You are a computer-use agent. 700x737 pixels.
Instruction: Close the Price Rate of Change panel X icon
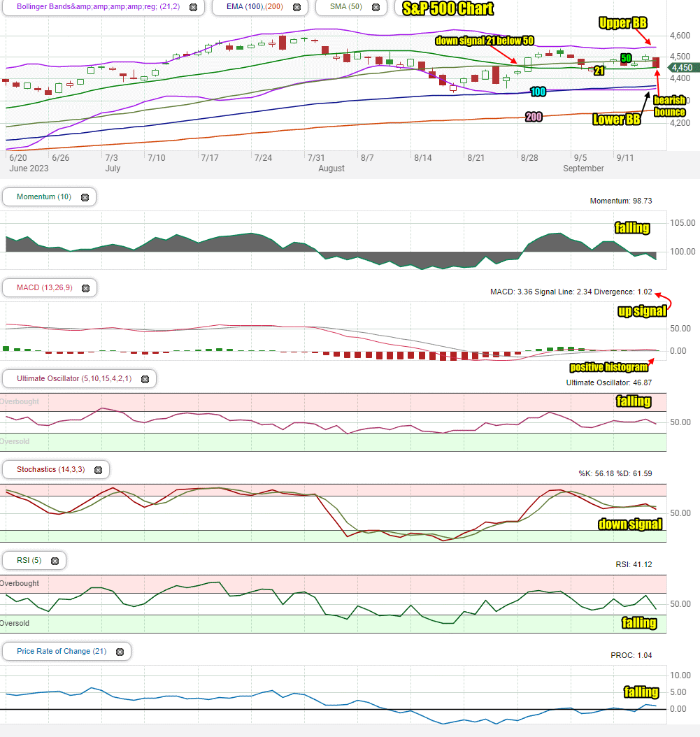tap(120, 652)
